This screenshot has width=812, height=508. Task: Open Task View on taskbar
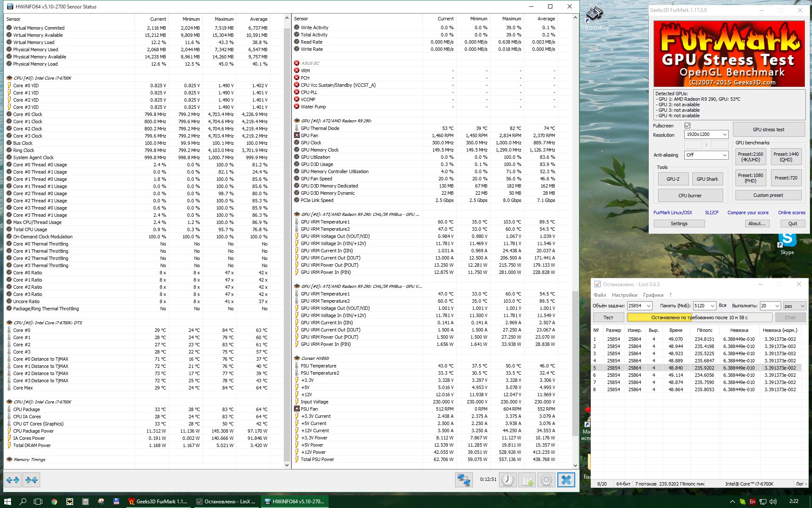click(x=38, y=502)
